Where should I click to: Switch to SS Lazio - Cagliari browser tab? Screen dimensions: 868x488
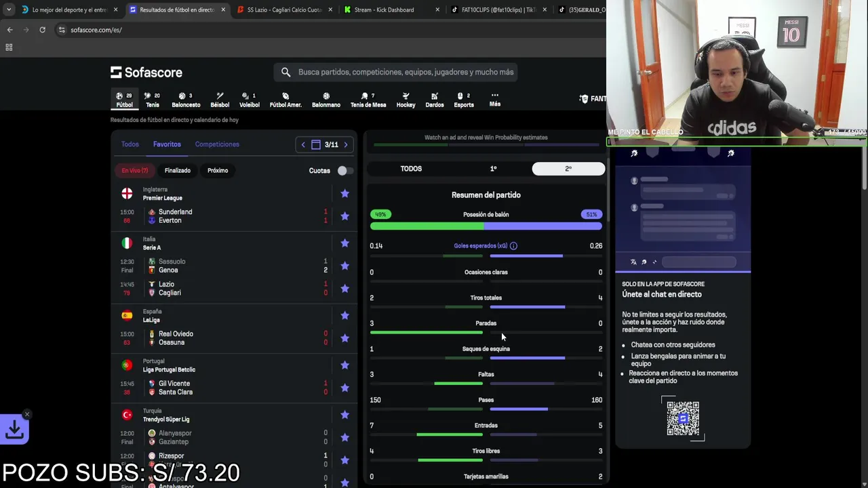(284, 9)
